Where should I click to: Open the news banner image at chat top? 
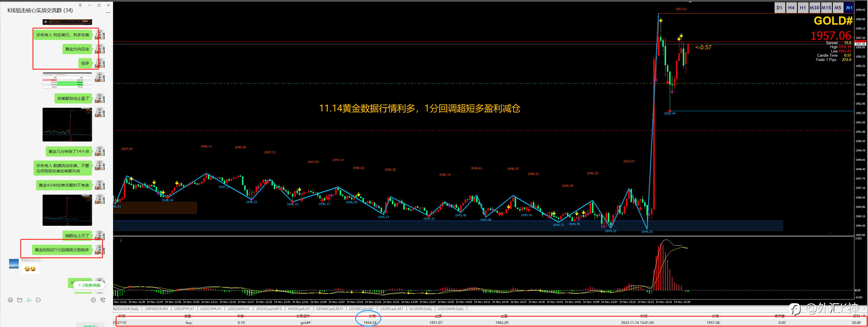click(x=67, y=22)
